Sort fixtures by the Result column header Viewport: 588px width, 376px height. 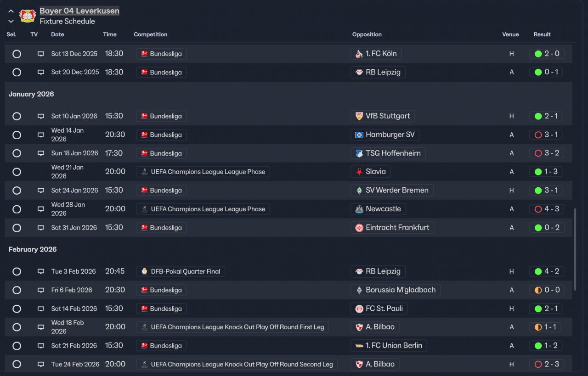542,34
